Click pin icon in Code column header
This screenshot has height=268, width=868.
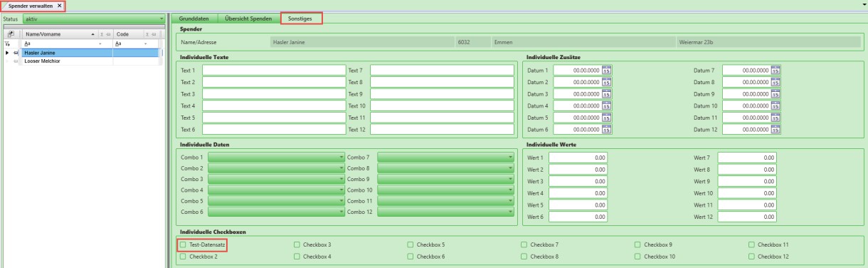pyautogui.click(x=154, y=33)
